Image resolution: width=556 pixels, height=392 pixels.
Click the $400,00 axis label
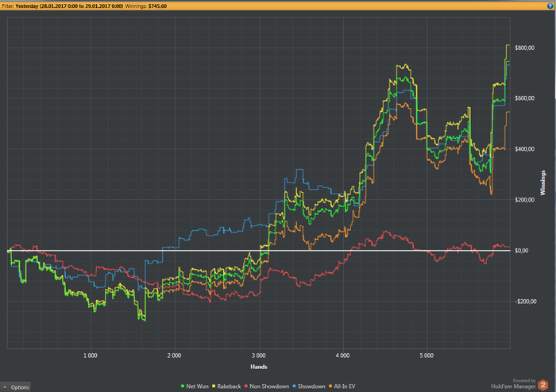[x=524, y=149]
